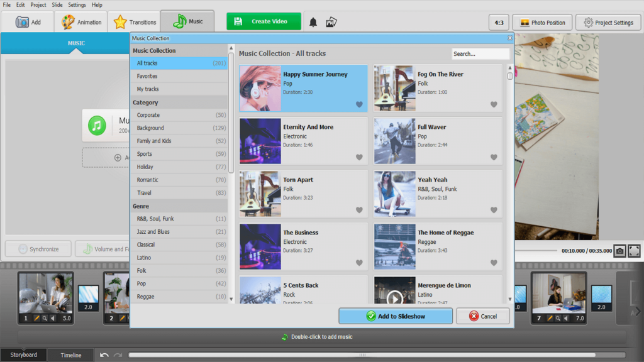Toggle favorite heart on Fog On The River
The image size is (644, 362).
[x=494, y=104]
